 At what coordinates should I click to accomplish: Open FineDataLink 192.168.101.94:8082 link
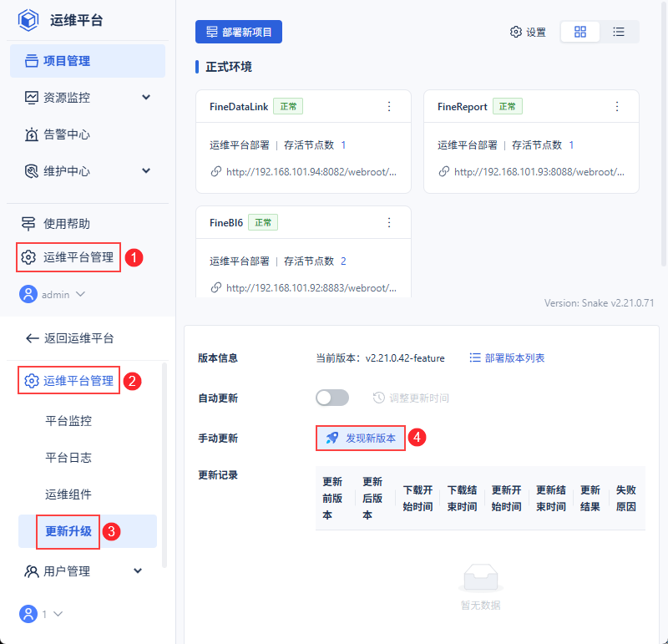click(x=311, y=172)
